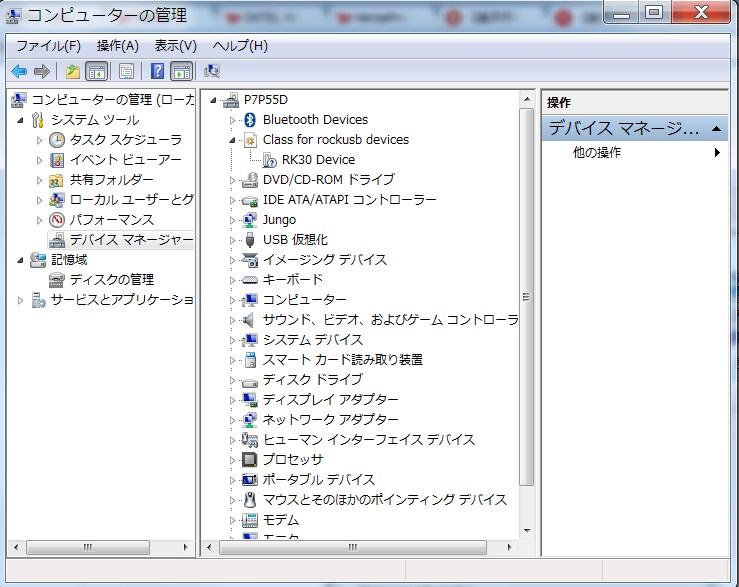Image resolution: width=739 pixels, height=587 pixels.
Task: Open the ファイル(F) menu
Action: coord(48,46)
